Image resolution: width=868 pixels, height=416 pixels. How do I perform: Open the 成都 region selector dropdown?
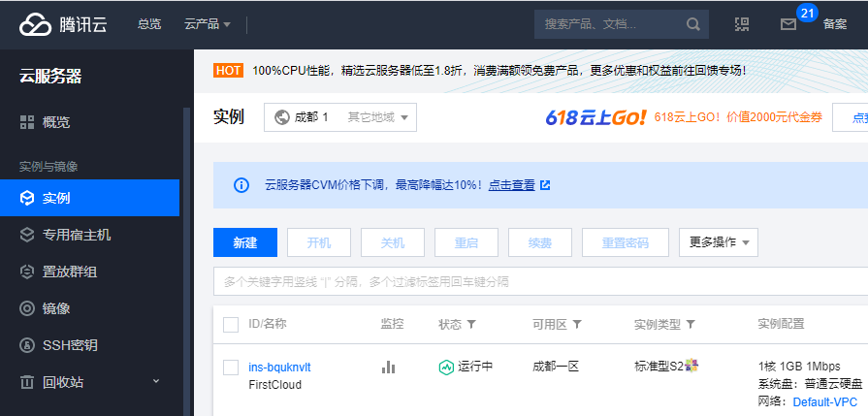pos(339,117)
